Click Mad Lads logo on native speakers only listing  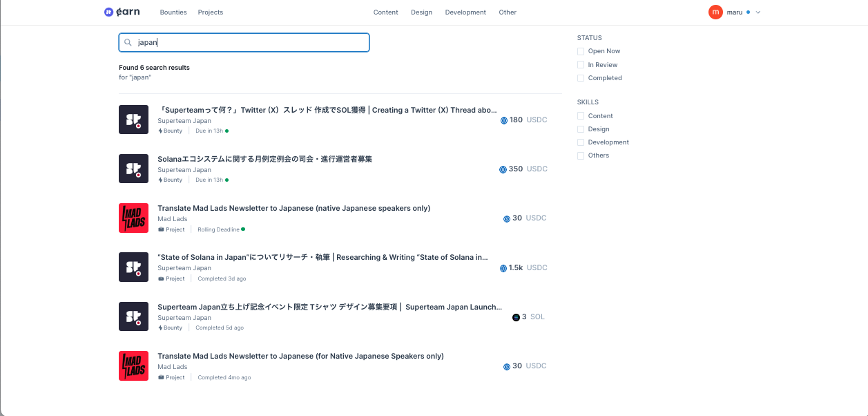pyautogui.click(x=133, y=218)
